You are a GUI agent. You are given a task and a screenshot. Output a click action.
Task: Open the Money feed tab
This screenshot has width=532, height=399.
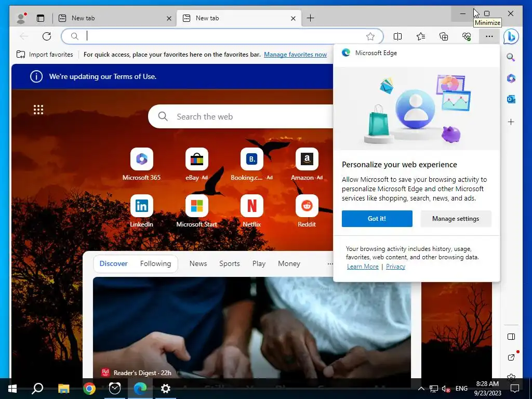[x=289, y=263]
